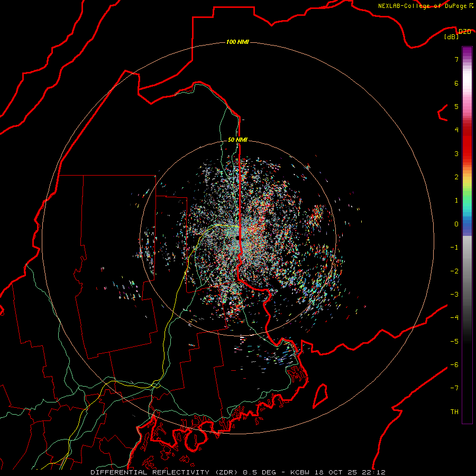The image size is (476, 476).
Task: Click the scale value 3 on legend
Action: (x=456, y=153)
